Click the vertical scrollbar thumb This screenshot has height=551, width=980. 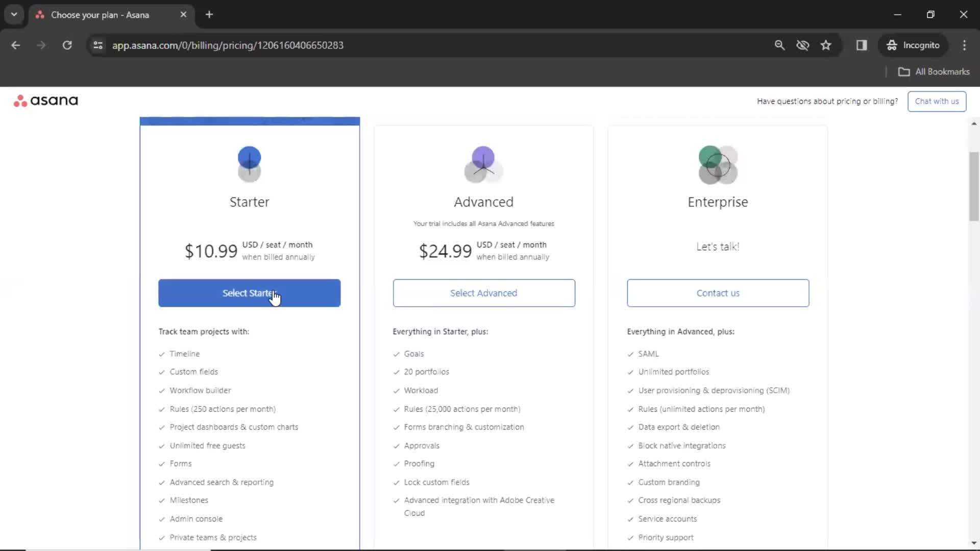(974, 186)
